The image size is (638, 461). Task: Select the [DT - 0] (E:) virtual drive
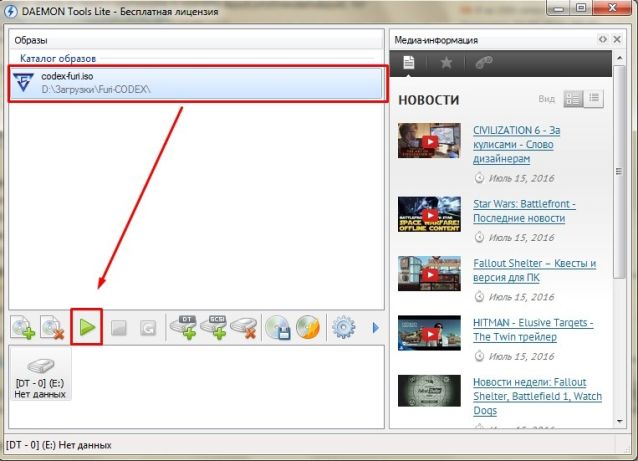[x=40, y=374]
